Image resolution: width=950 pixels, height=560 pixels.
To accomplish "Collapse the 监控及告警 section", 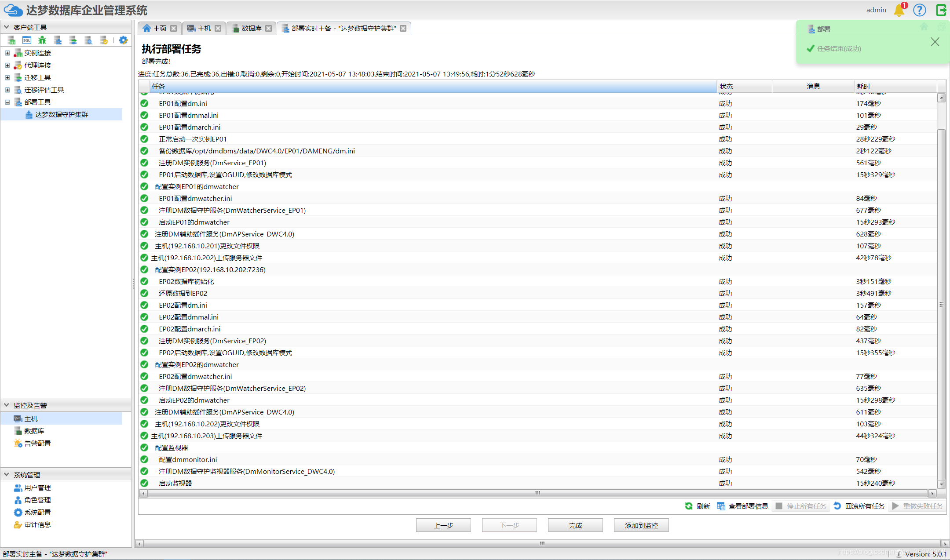I will coord(7,405).
